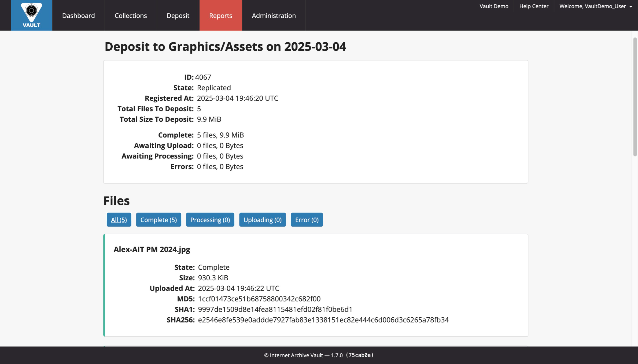Show files in Processing state
Viewport: 638px width, 364px height.
(210, 220)
